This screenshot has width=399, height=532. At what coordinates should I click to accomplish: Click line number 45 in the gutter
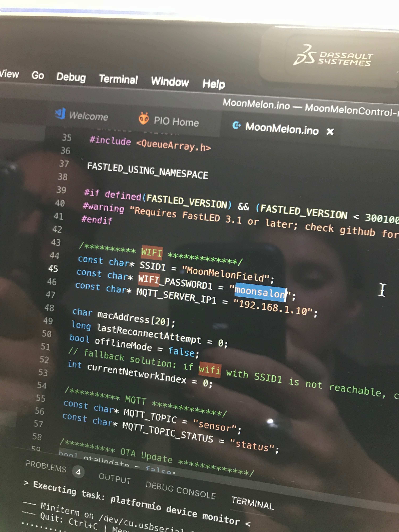tap(53, 268)
